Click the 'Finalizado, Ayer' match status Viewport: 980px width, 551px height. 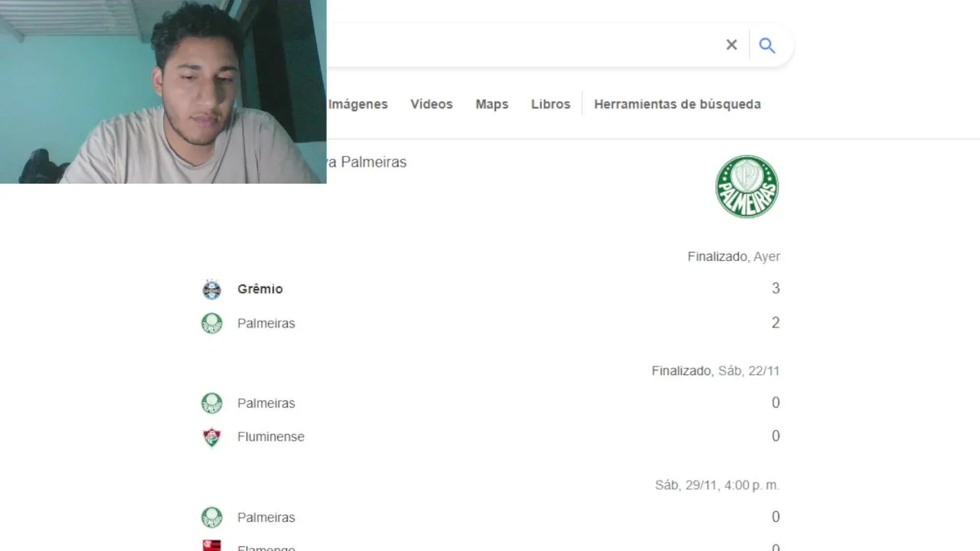[733, 257]
